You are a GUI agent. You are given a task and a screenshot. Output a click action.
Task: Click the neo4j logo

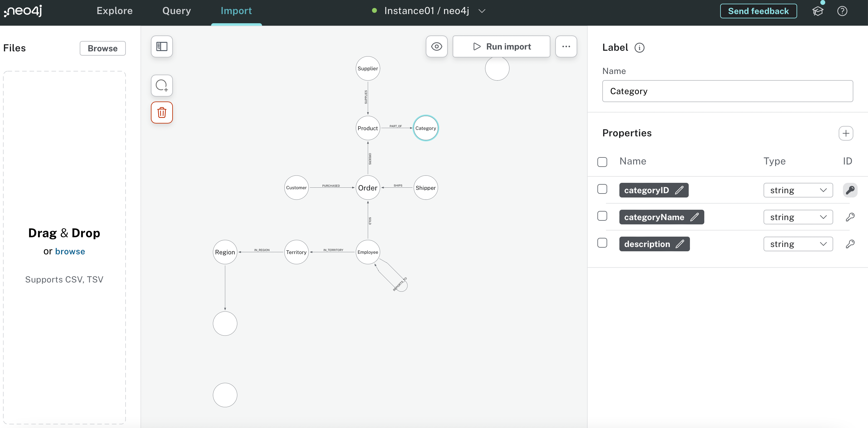tap(23, 11)
